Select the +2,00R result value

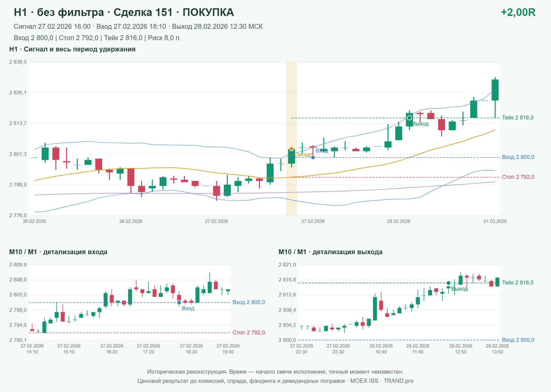point(518,12)
